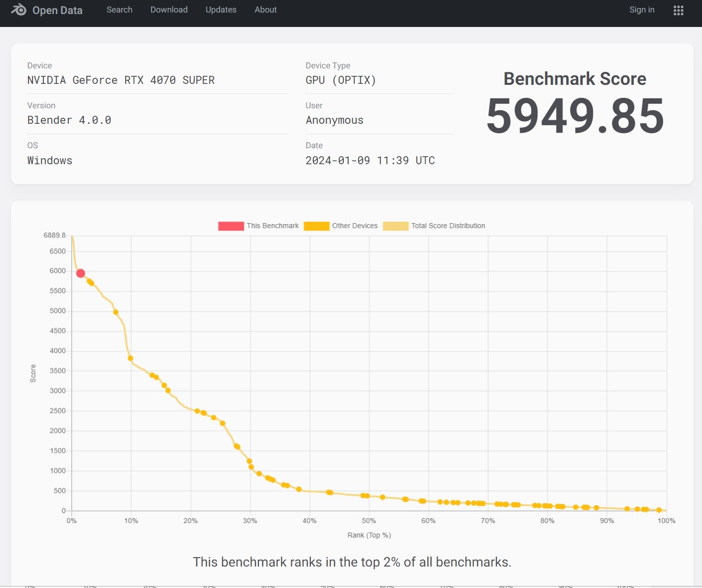
Task: Select the Windows OS value
Action: [50, 161]
